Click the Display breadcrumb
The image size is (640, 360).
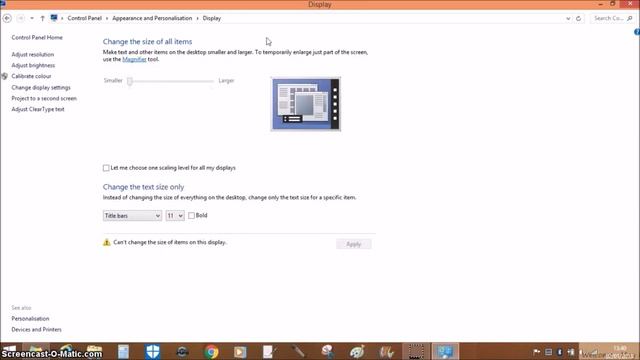(x=211, y=18)
